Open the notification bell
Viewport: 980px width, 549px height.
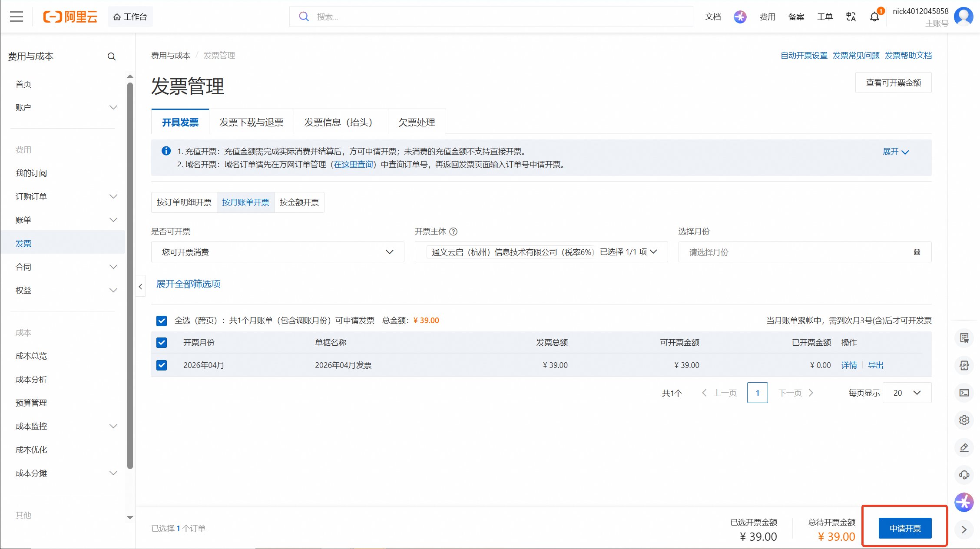pos(874,17)
